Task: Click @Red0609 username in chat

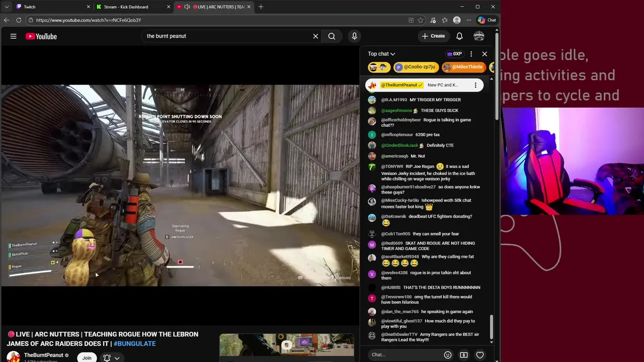Action: [x=392, y=243]
